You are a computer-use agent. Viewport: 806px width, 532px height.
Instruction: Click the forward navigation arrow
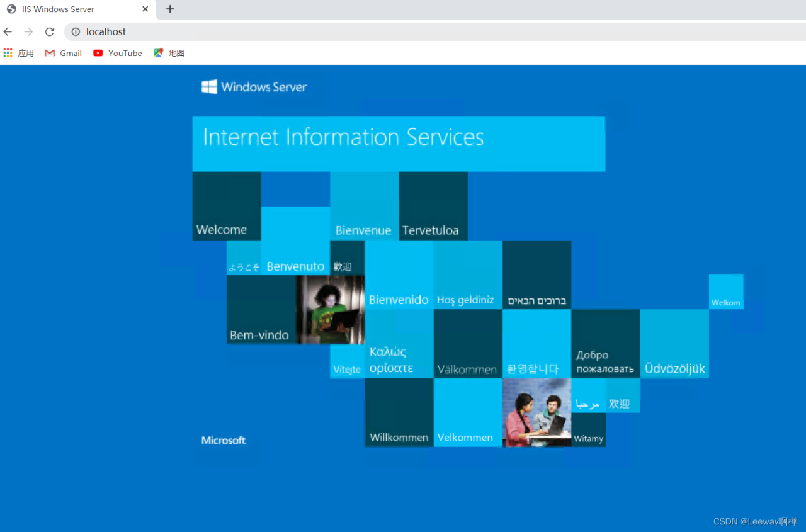28,31
